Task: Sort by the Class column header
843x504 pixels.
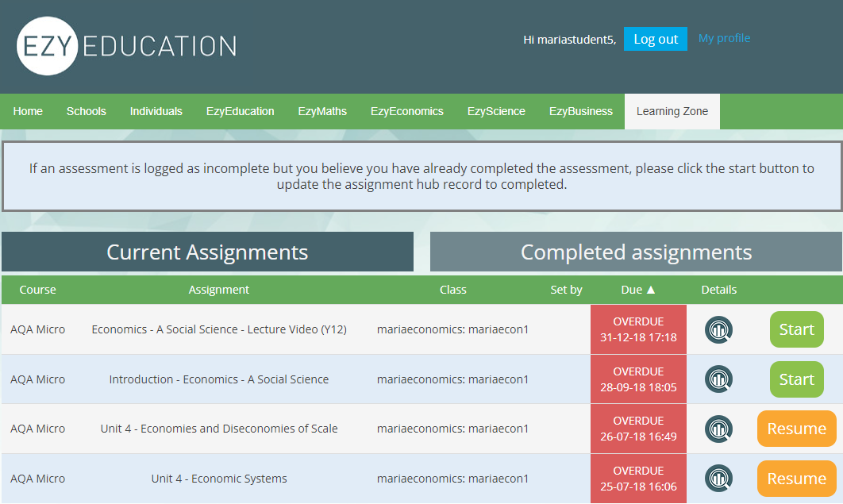Action: (453, 290)
